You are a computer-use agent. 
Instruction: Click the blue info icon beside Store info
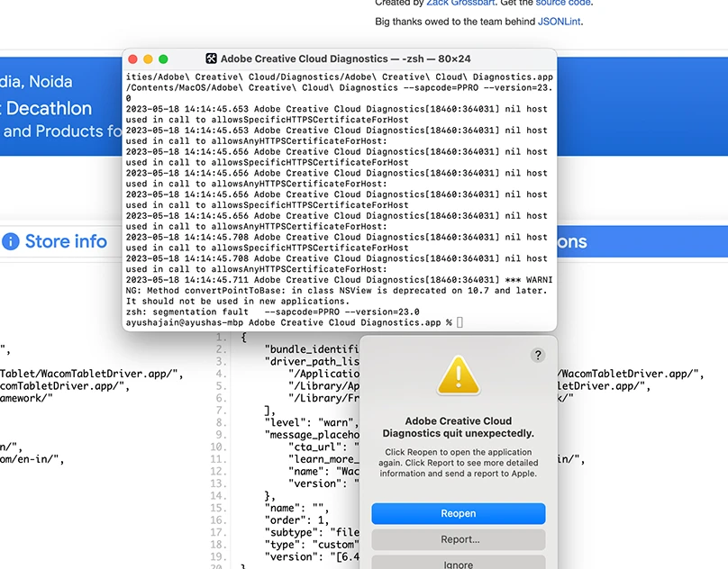(x=11, y=241)
